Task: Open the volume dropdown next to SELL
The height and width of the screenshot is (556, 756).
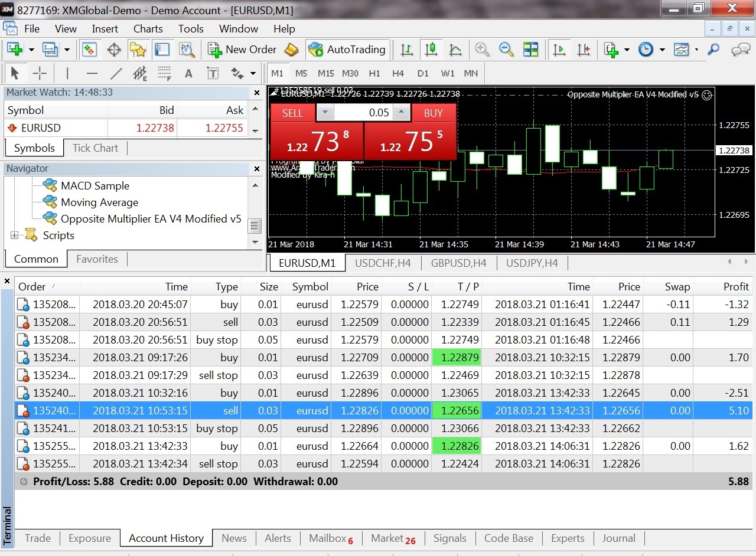Action: [325, 113]
